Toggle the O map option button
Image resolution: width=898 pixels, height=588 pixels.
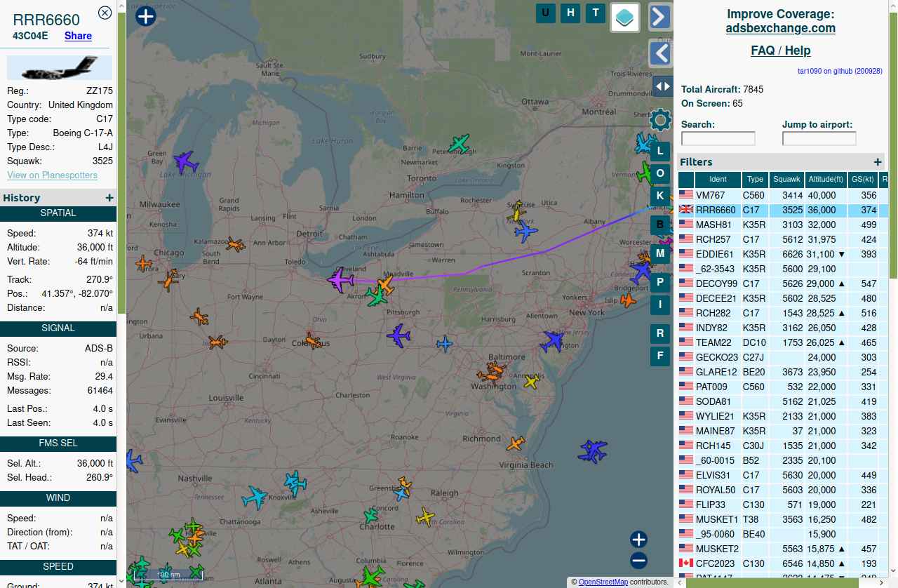pyautogui.click(x=660, y=173)
